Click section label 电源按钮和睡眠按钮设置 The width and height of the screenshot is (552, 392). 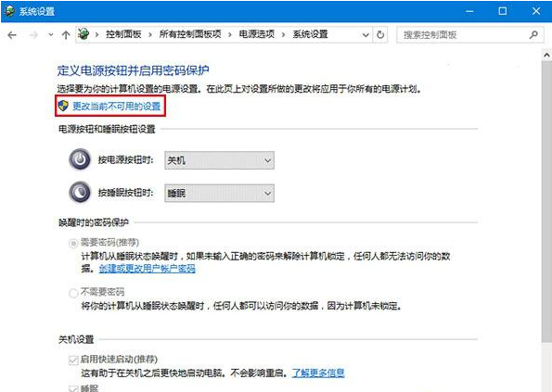(107, 129)
